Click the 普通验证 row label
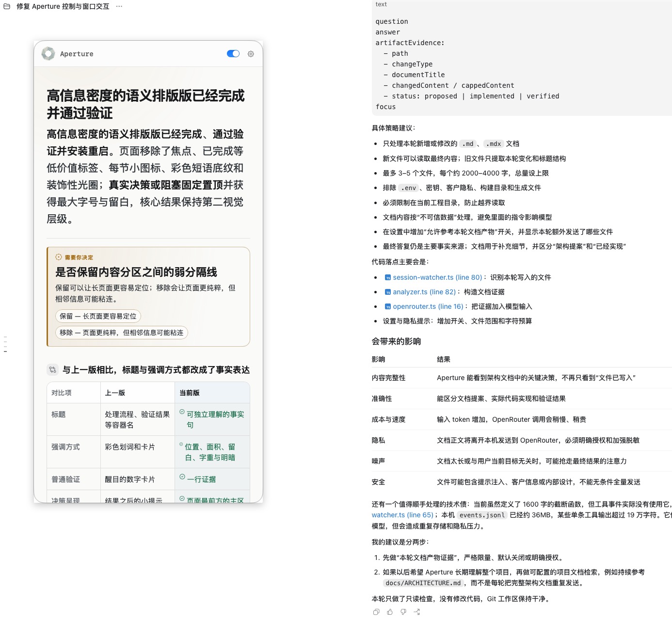 [65, 479]
